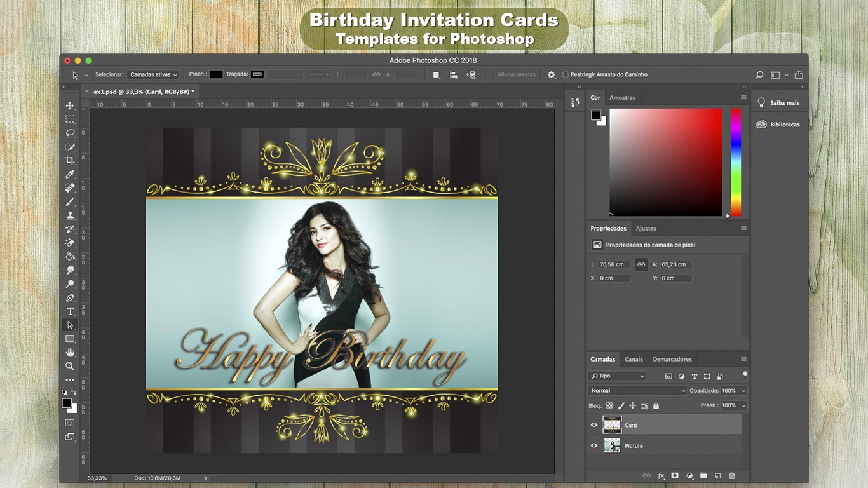Select the Move tool
Viewport: 868px width, 488px height.
point(70,105)
